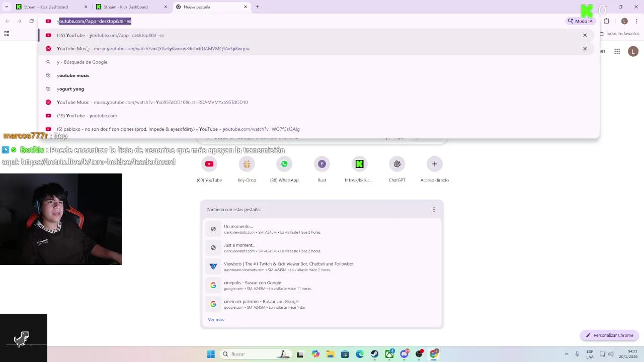Open the Kick shortcut tile
The width and height of the screenshot is (644, 362).
point(359,170)
